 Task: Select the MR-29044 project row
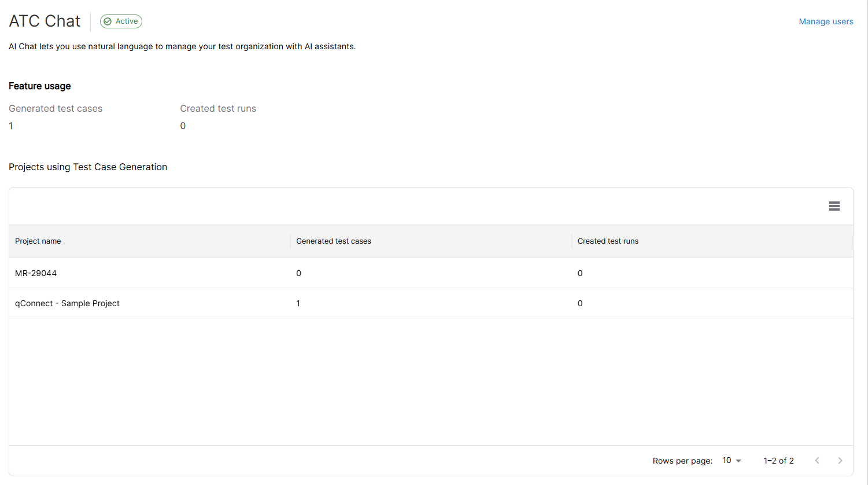36,273
